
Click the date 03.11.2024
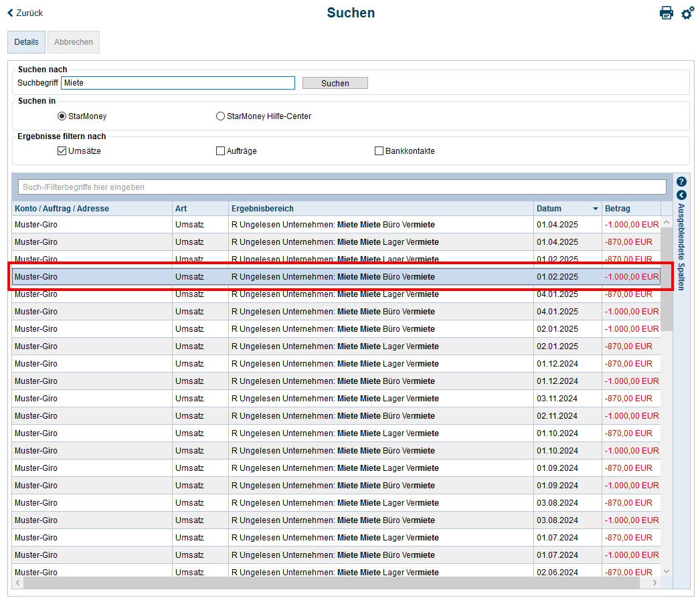(557, 399)
